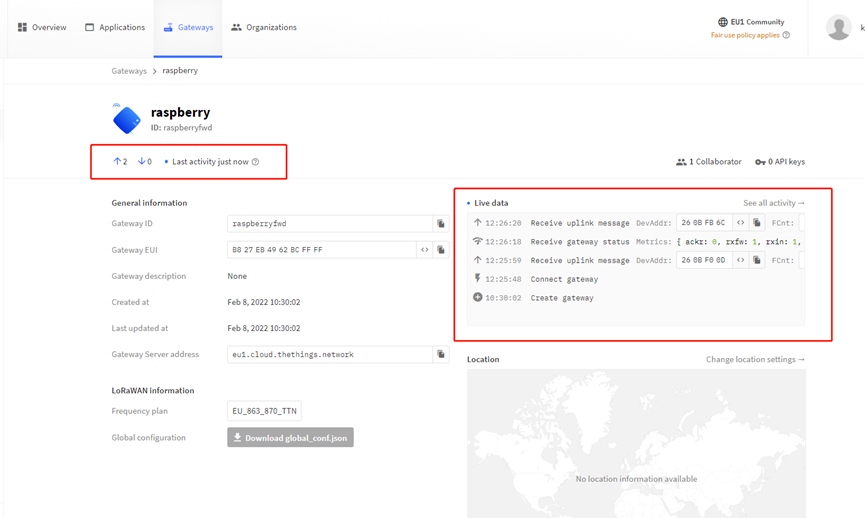Click the 12:26:20 Receive uplink message row
The width and height of the screenshot is (865, 518).
636,223
